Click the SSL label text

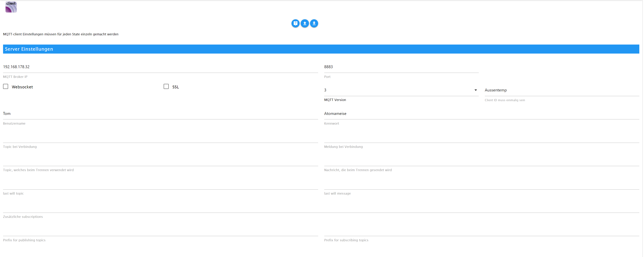176,87
